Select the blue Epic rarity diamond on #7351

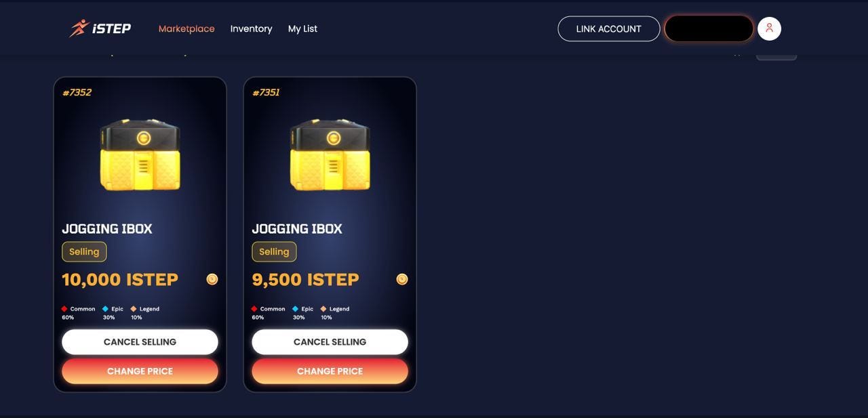(x=295, y=309)
